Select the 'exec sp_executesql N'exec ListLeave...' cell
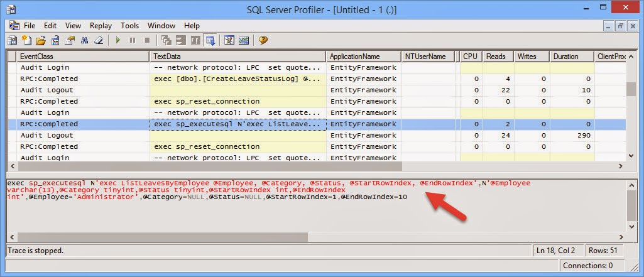 (237, 124)
